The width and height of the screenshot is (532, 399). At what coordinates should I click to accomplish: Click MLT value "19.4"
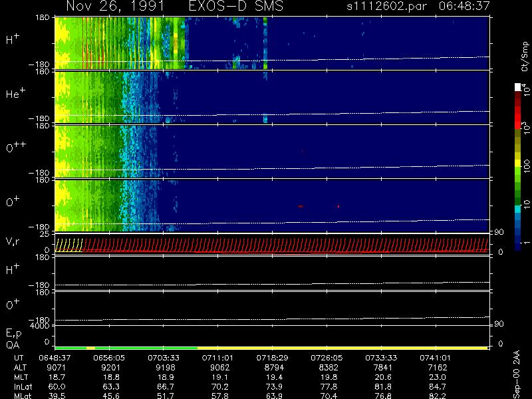tap(274, 377)
